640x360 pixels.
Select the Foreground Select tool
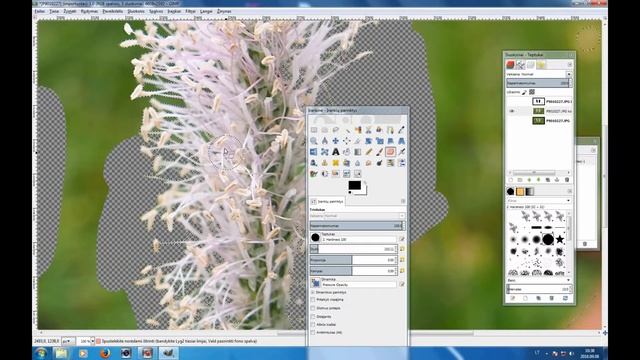(380, 130)
